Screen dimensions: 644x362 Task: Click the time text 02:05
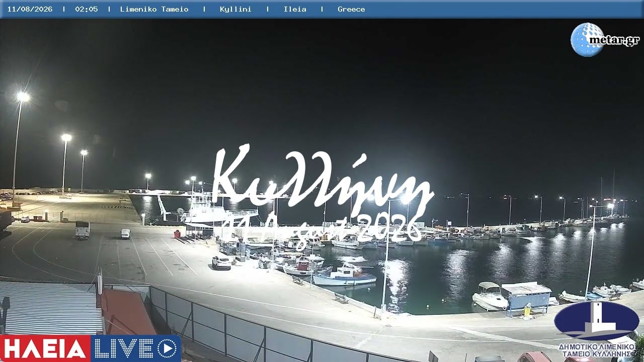pyautogui.click(x=87, y=9)
